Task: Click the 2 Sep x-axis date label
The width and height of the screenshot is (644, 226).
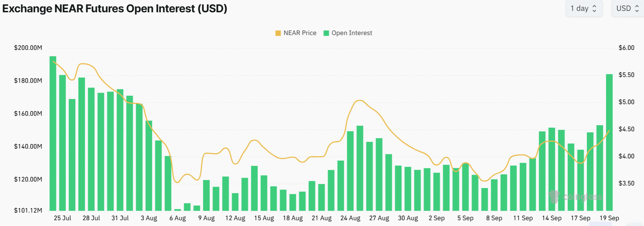Action: tap(436, 218)
